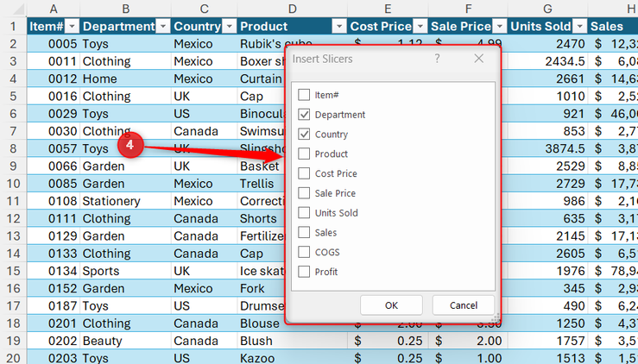Click the Kazoo product cell
This screenshot has width=638, height=364.
[292, 358]
